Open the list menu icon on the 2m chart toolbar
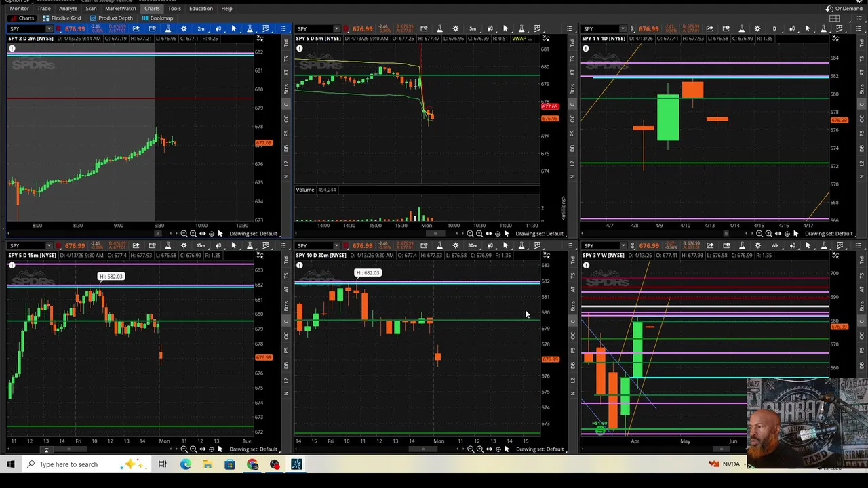Screen dimensions: 868x488 click(283, 28)
